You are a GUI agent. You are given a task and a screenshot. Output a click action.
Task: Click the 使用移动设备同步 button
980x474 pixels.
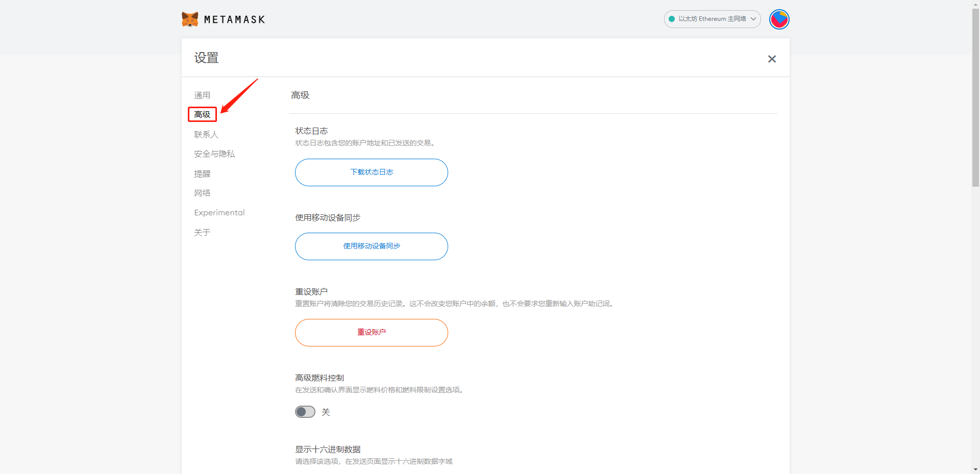[x=372, y=246]
